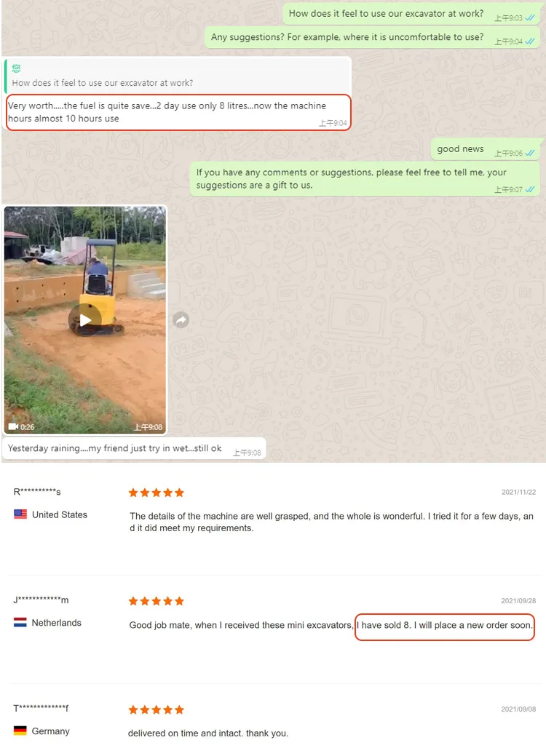
Task: Click reviewer name R**********s
Action: (x=37, y=492)
